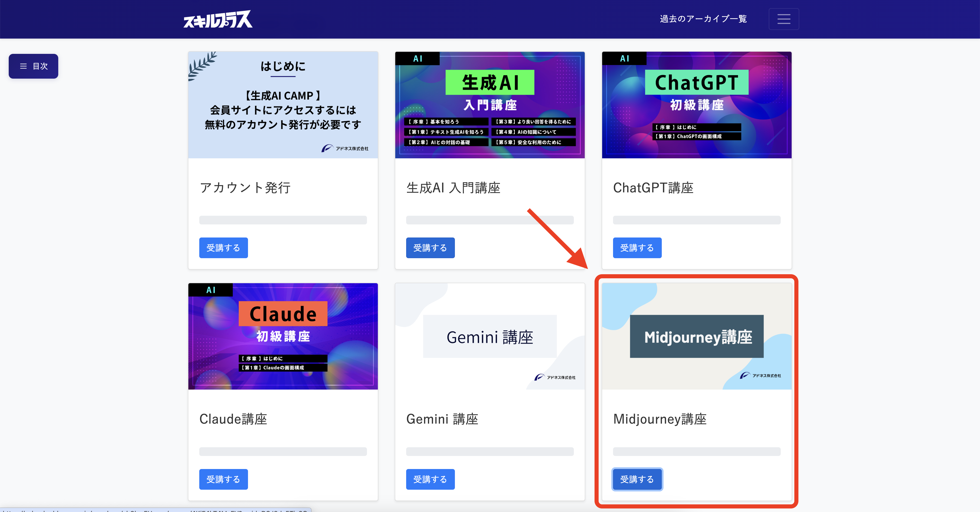Click the ChatGPT講座 card title
The height and width of the screenshot is (512, 980).
tap(653, 188)
